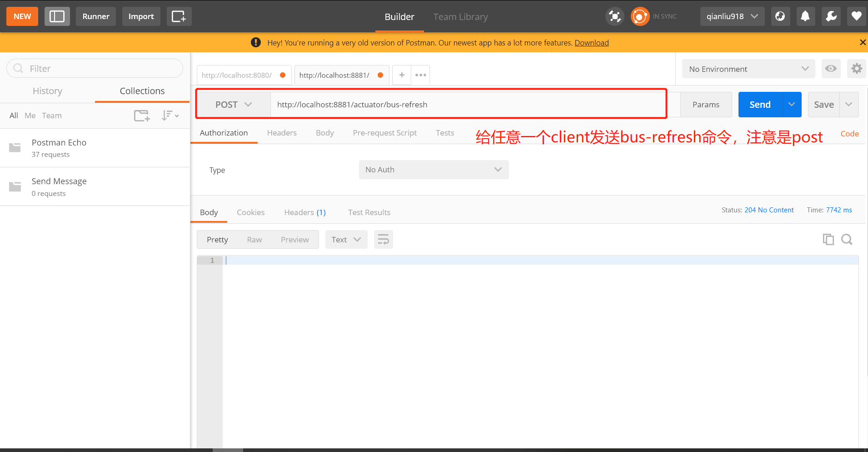Click the Filter search field
The width and height of the screenshot is (868, 452).
pyautogui.click(x=95, y=68)
